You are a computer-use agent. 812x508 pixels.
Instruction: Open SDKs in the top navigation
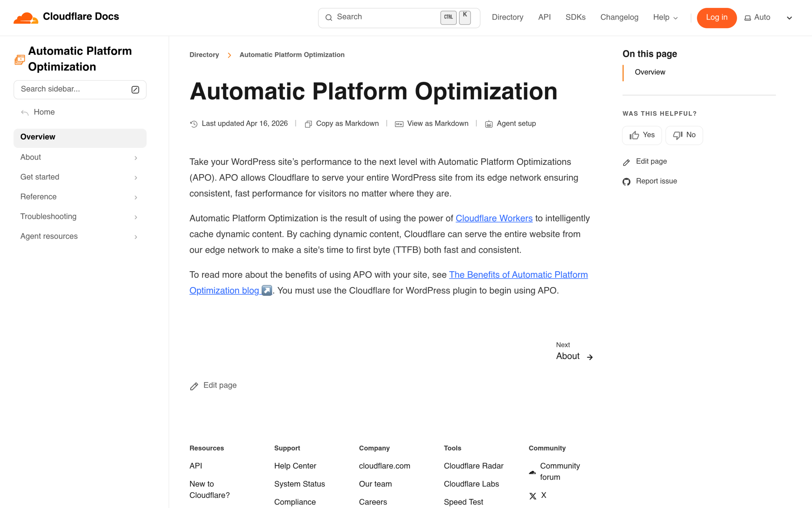tap(575, 17)
